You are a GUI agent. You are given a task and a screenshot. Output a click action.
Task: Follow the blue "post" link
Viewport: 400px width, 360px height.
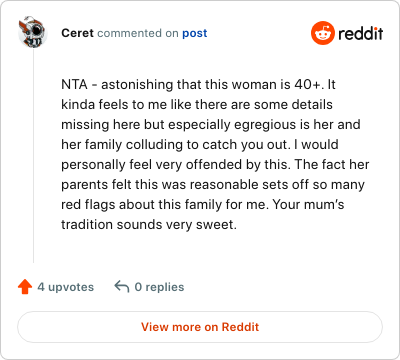[195, 33]
